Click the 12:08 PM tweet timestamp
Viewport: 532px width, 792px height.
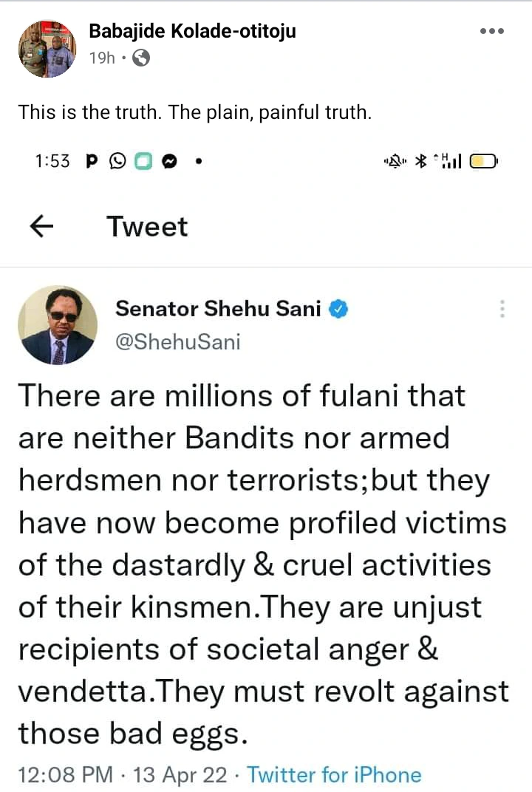click(x=66, y=775)
